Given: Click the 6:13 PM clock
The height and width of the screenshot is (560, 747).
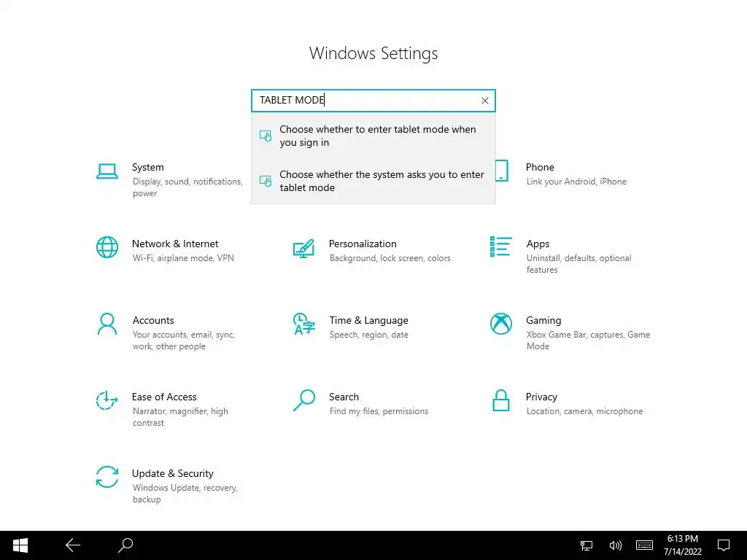Looking at the screenshot, I should pyautogui.click(x=683, y=539).
